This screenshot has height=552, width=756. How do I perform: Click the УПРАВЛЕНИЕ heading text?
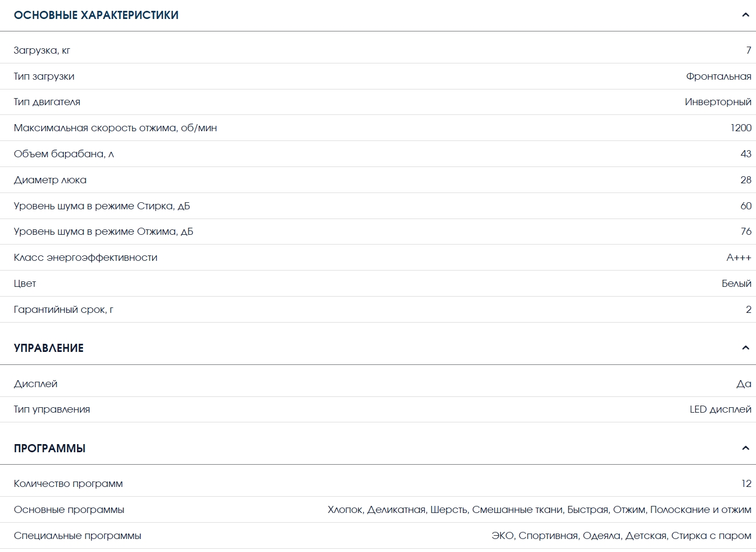(x=49, y=348)
